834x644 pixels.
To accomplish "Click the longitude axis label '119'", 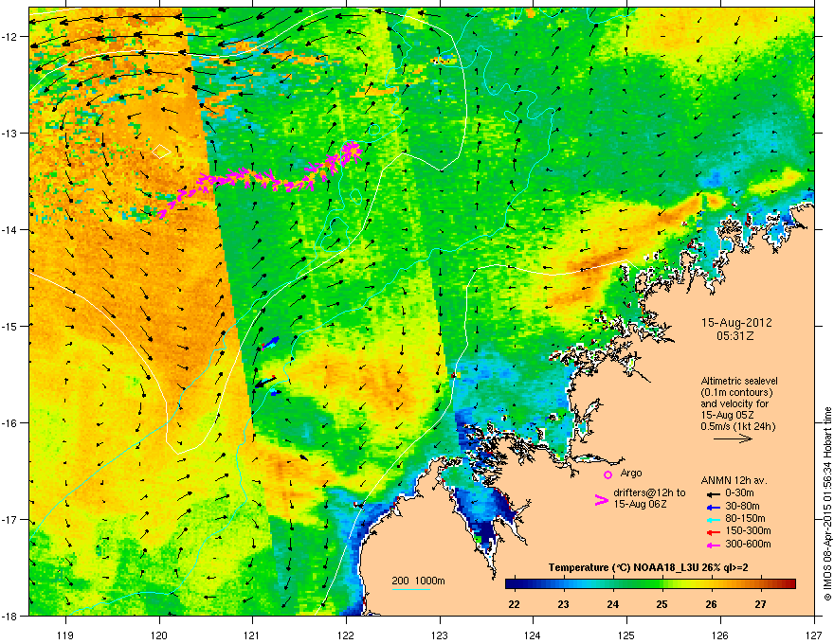I will click(65, 635).
